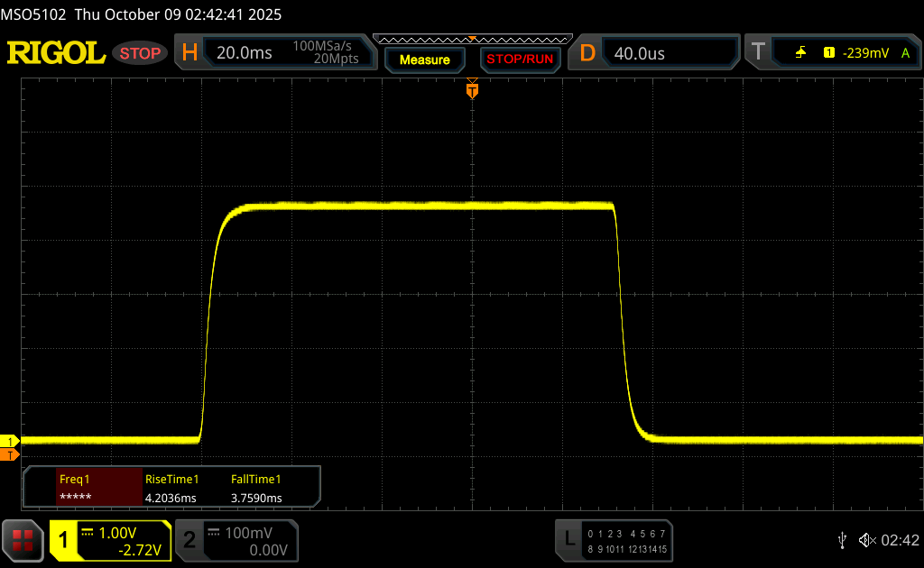Click the RIGOL logo
The width and height of the screenshot is (924, 568).
[x=56, y=53]
